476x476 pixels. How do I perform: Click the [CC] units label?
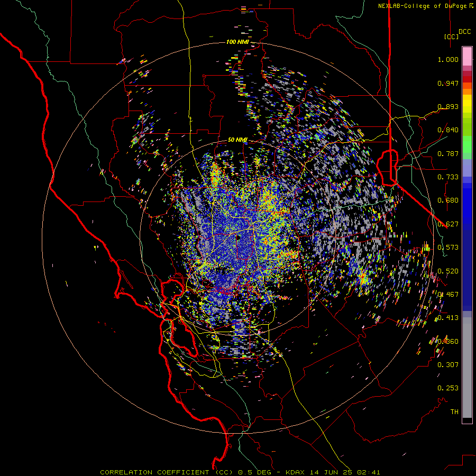[452, 36]
